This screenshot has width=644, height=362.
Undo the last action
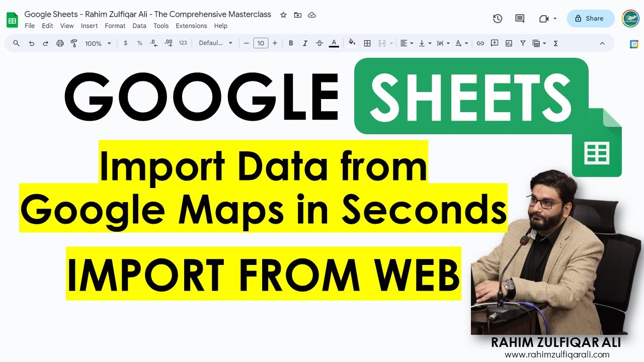(x=32, y=43)
